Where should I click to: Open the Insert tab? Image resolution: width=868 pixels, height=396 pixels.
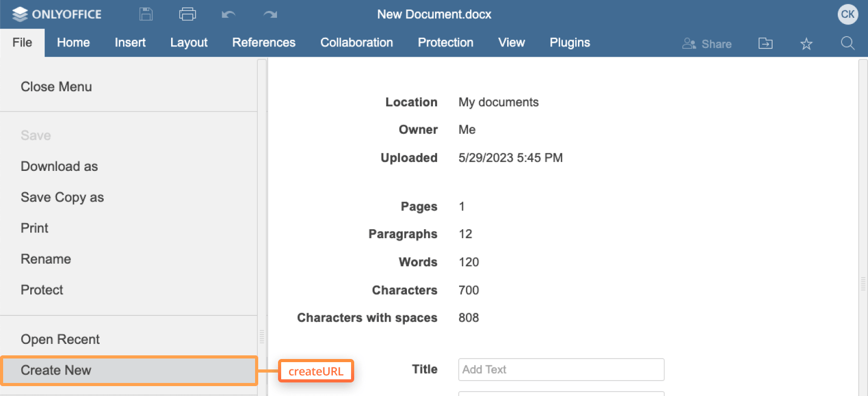tap(130, 43)
